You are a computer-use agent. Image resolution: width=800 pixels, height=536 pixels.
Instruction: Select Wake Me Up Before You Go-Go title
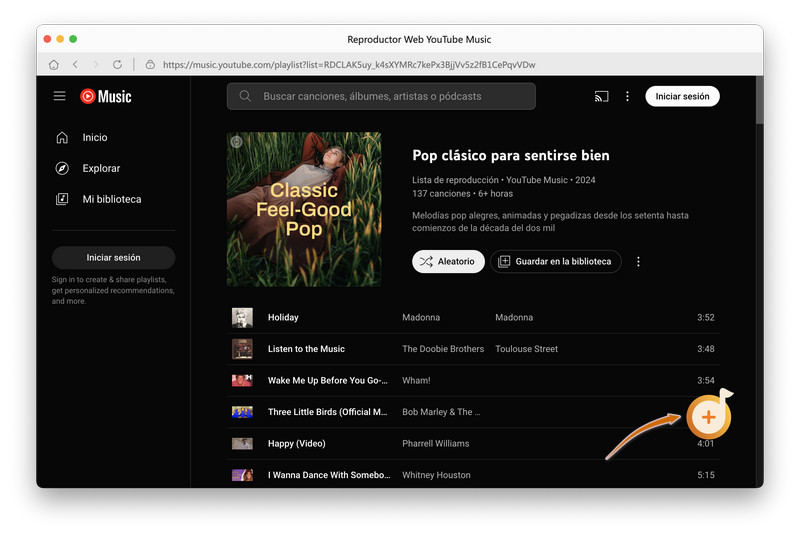pyautogui.click(x=328, y=380)
